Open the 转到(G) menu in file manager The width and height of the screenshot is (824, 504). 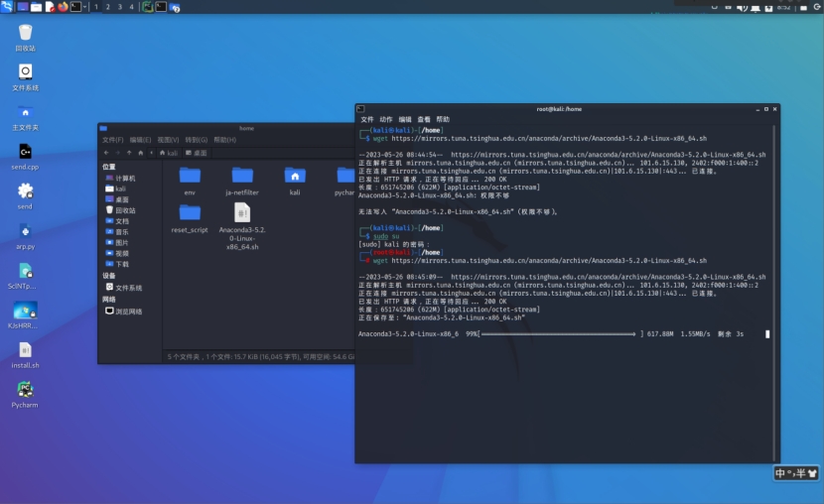196,140
